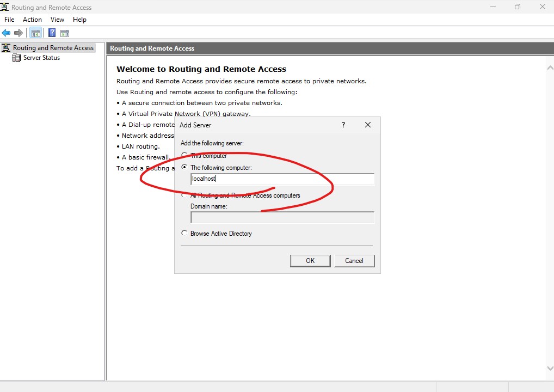
Task: Close the Add Server dialog with X
Action: coord(368,125)
